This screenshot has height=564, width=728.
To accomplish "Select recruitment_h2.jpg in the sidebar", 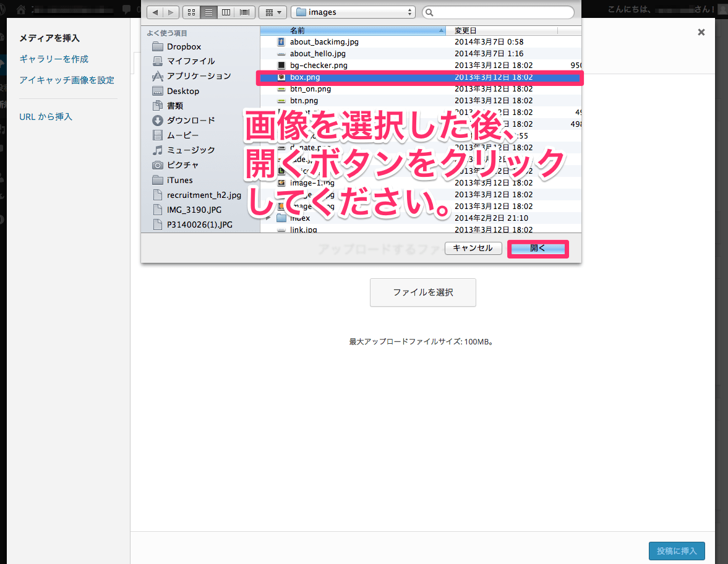I will 203,195.
